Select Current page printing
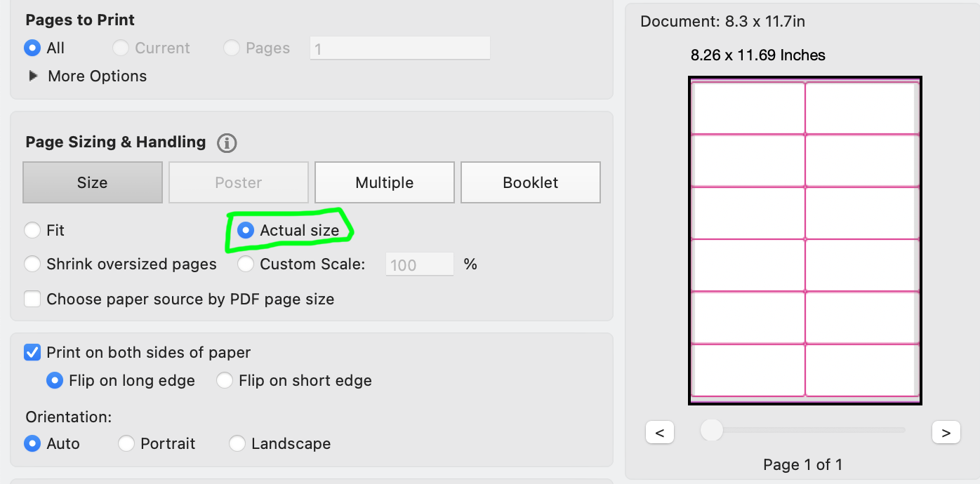 coord(120,48)
